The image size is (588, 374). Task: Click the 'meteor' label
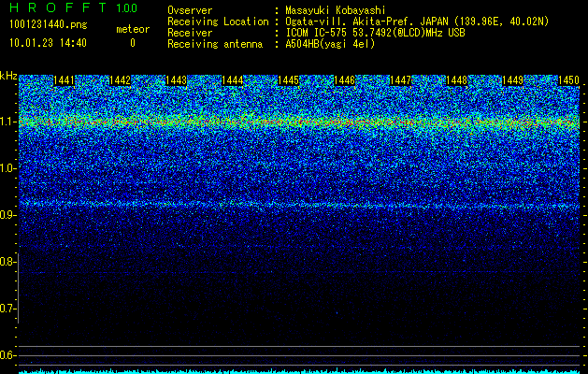(133, 29)
